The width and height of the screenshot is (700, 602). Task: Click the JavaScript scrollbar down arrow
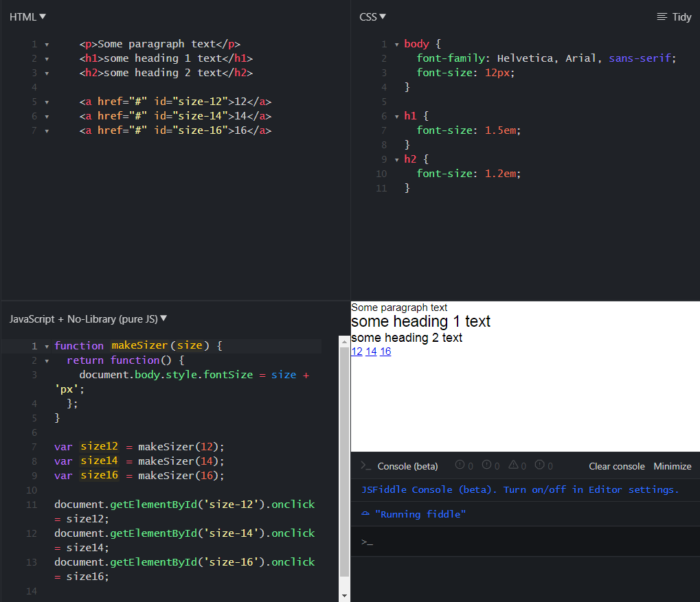point(345,596)
